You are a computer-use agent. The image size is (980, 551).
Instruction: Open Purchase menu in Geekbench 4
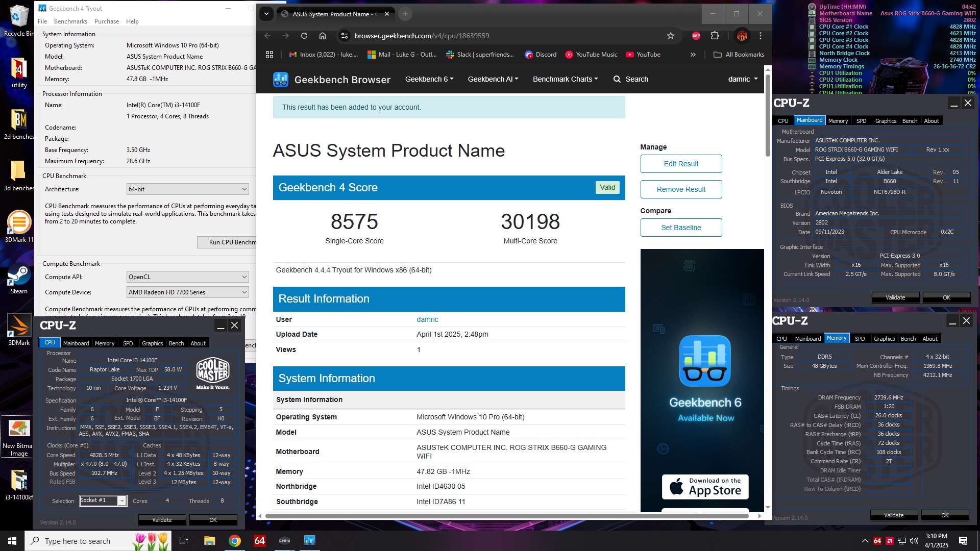[x=107, y=21]
